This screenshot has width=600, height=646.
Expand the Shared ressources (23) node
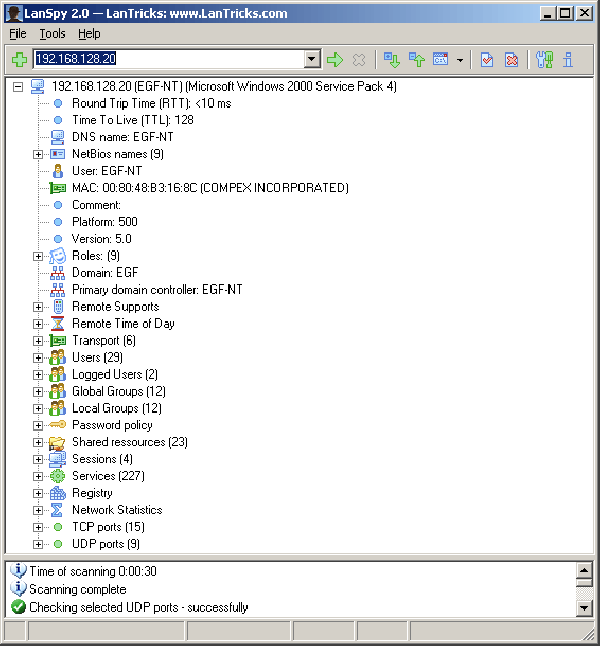click(38, 442)
